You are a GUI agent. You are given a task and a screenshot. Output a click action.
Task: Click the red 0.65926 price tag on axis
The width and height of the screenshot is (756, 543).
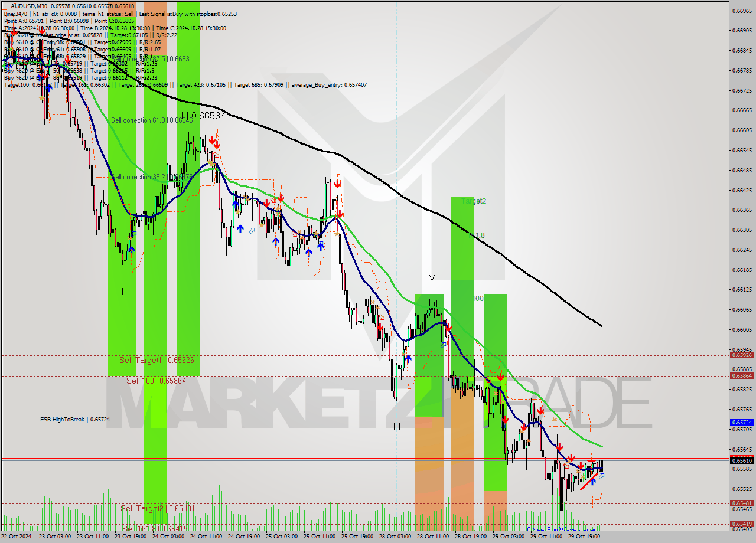tap(742, 355)
